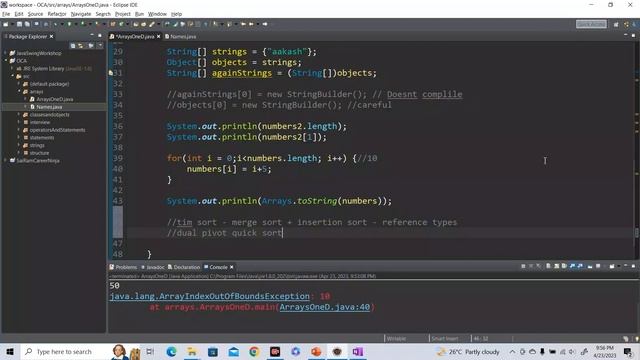Click the warning marker on line 31
Screen dimensions: 640x360
click(111, 73)
